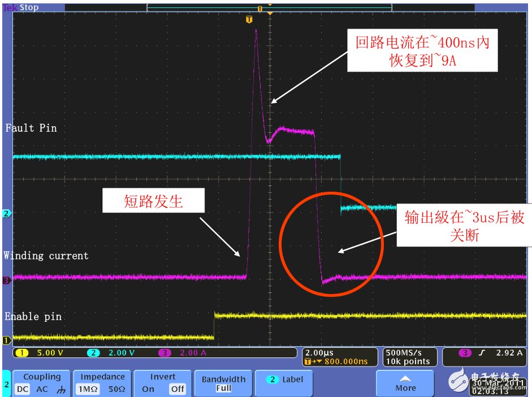Turn Invert On for channel 2
The width and height of the screenshot is (532, 397).
click(148, 389)
